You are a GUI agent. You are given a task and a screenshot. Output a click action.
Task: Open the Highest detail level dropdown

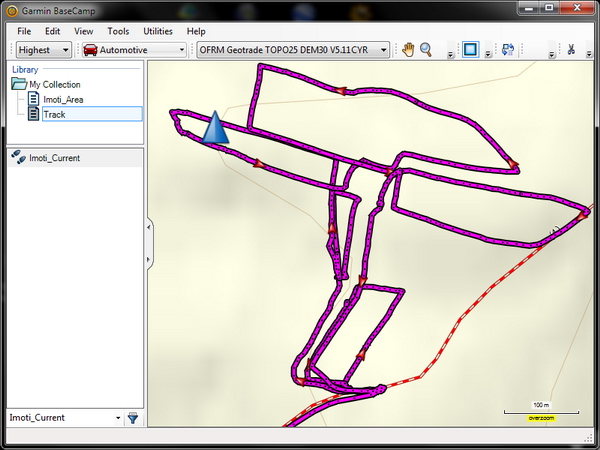(x=44, y=50)
